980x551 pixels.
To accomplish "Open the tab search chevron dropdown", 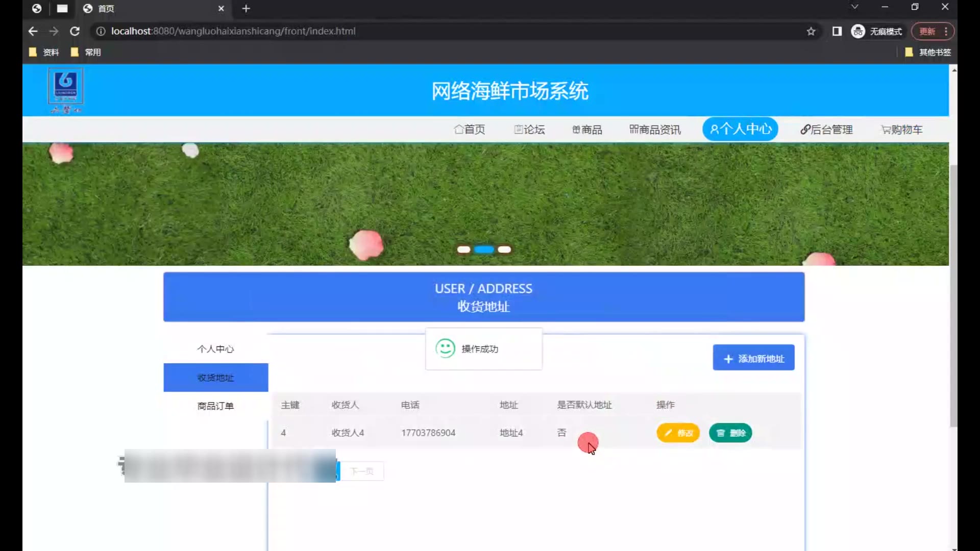I will pos(854,7).
